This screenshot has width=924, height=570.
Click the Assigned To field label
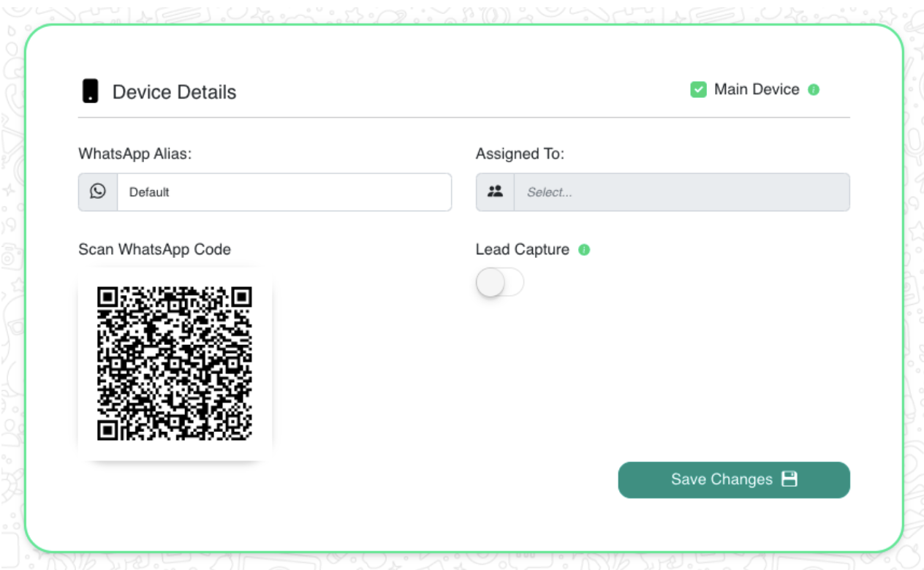(520, 154)
